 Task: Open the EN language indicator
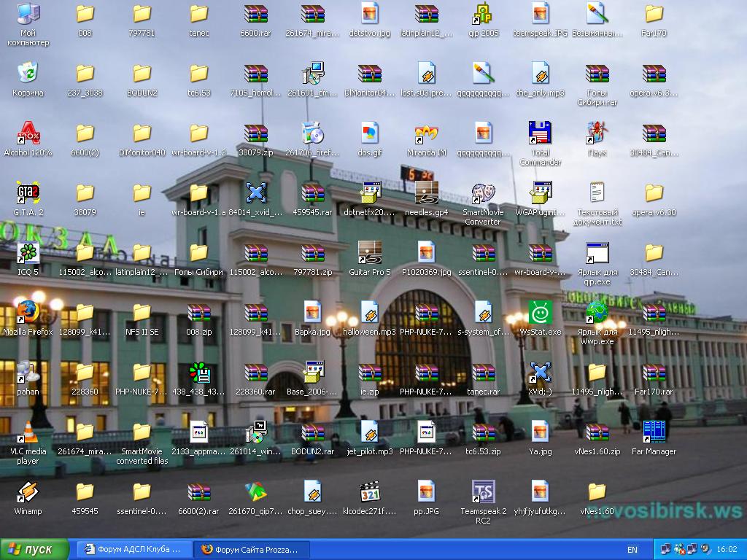632,550
